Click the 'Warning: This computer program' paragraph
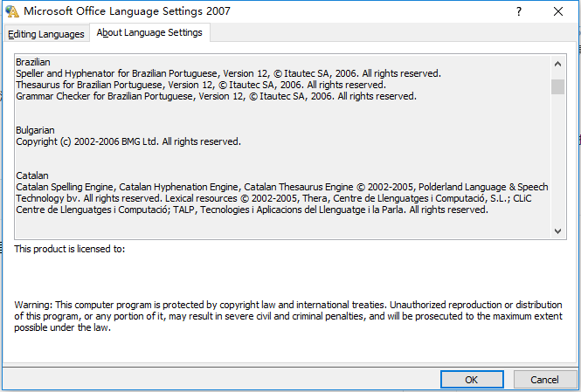Image resolution: width=581 pixels, height=392 pixels. point(288,316)
